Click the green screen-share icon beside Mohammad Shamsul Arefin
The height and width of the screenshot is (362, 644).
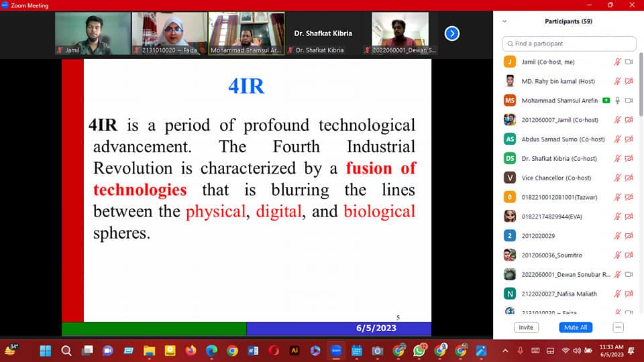click(x=606, y=101)
